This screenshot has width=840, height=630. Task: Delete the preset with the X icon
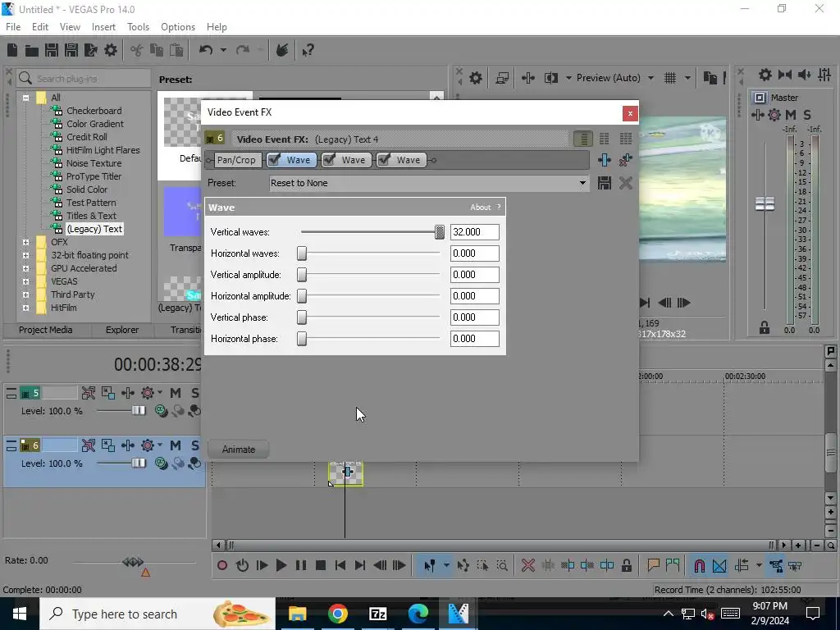tap(625, 183)
